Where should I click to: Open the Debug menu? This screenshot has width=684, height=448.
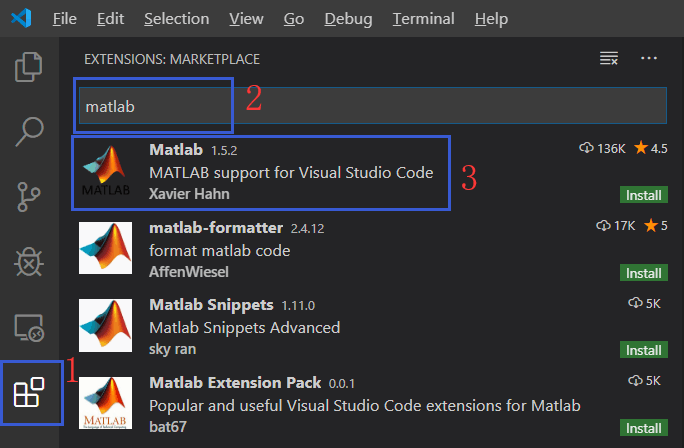[349, 19]
